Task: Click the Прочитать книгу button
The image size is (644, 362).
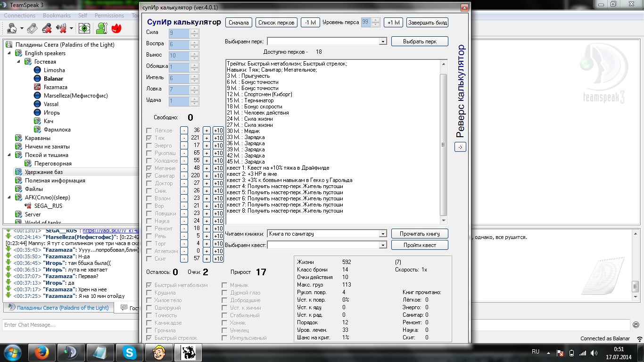Action: point(420,234)
